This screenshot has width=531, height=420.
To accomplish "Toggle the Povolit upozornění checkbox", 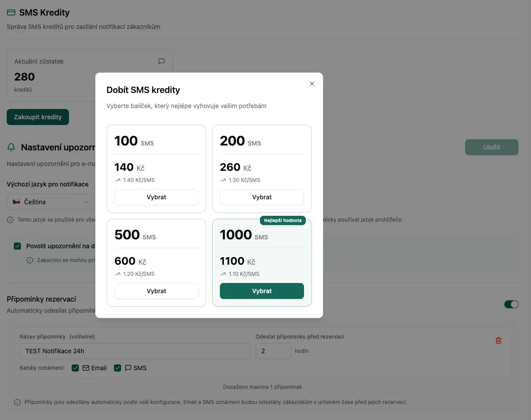I will click(17, 246).
